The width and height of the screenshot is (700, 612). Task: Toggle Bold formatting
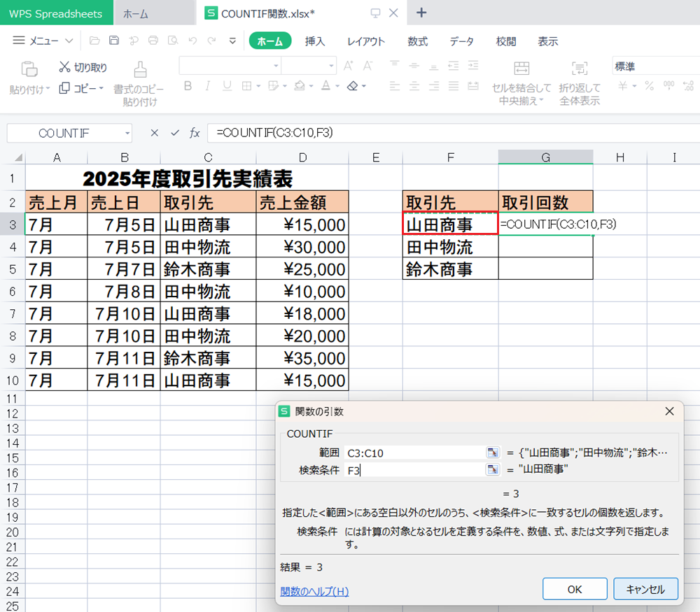click(x=188, y=85)
